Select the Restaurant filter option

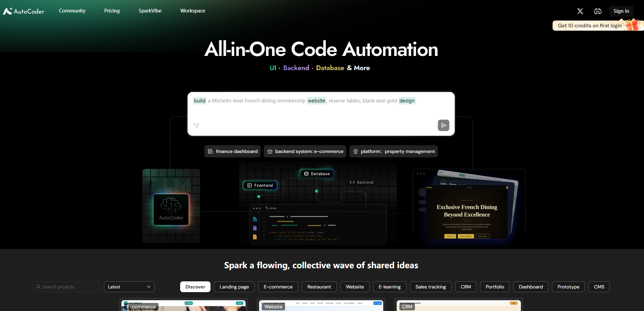pyautogui.click(x=319, y=286)
